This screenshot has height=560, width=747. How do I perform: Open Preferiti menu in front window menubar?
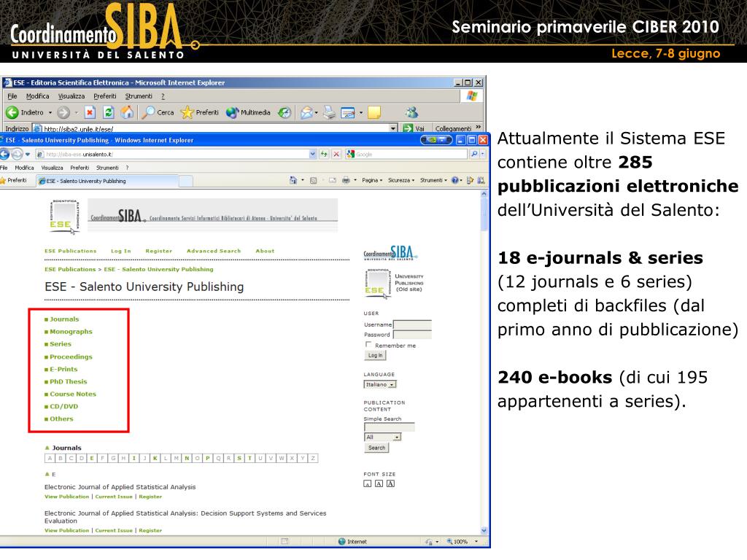pyautogui.click(x=80, y=168)
